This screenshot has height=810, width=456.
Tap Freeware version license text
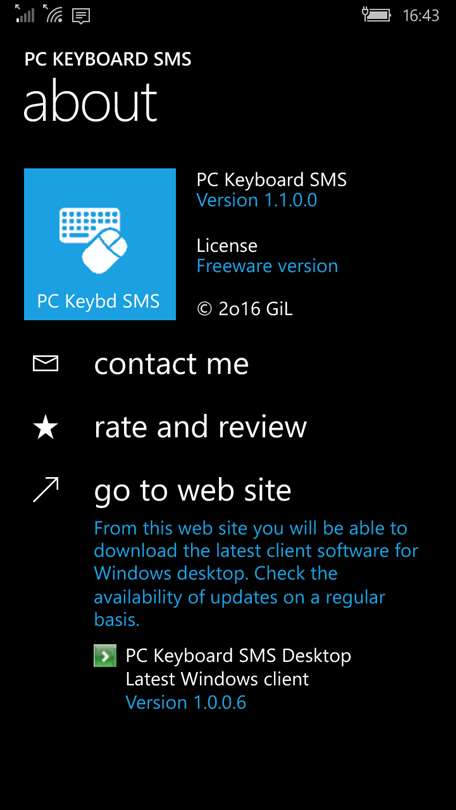[268, 267]
